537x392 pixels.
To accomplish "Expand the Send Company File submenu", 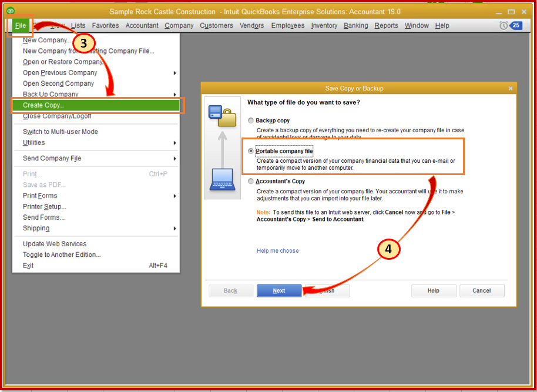I will [174, 159].
